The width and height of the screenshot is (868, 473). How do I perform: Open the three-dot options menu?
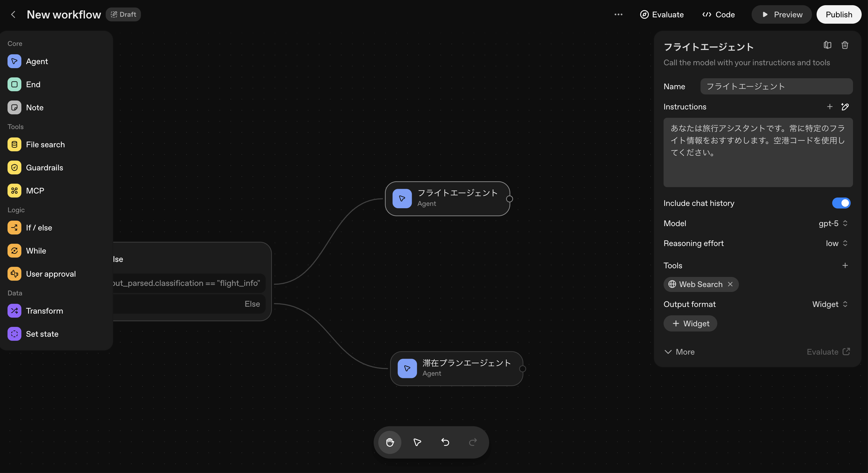click(618, 14)
